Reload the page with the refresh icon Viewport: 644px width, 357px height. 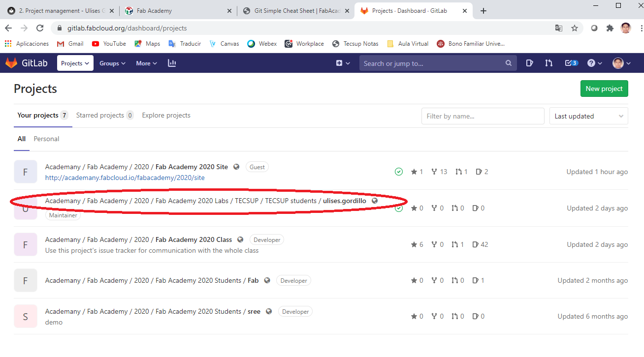40,28
